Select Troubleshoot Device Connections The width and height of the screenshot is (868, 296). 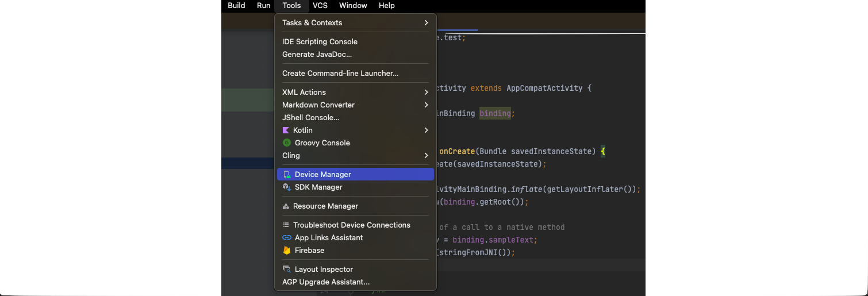click(355, 225)
